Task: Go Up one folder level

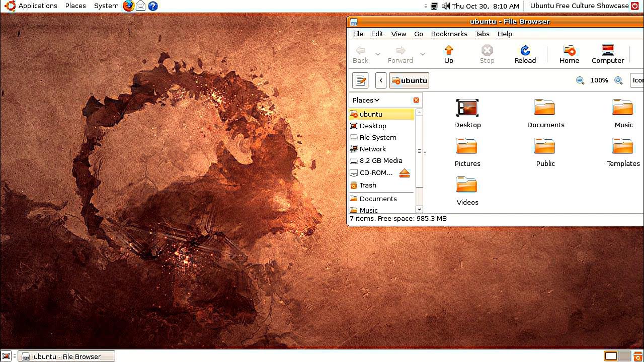Action: pyautogui.click(x=449, y=55)
